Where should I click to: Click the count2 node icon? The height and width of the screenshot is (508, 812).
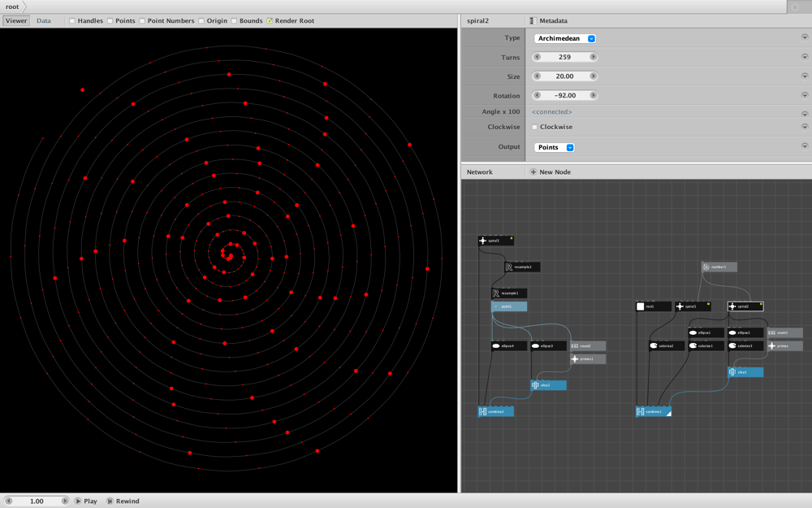pos(574,345)
